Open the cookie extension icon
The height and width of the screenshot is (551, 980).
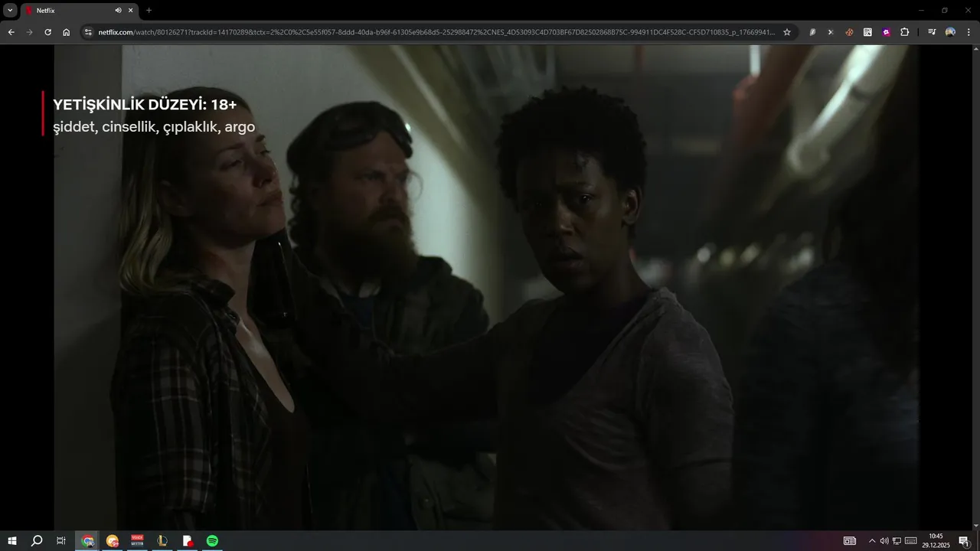click(849, 32)
